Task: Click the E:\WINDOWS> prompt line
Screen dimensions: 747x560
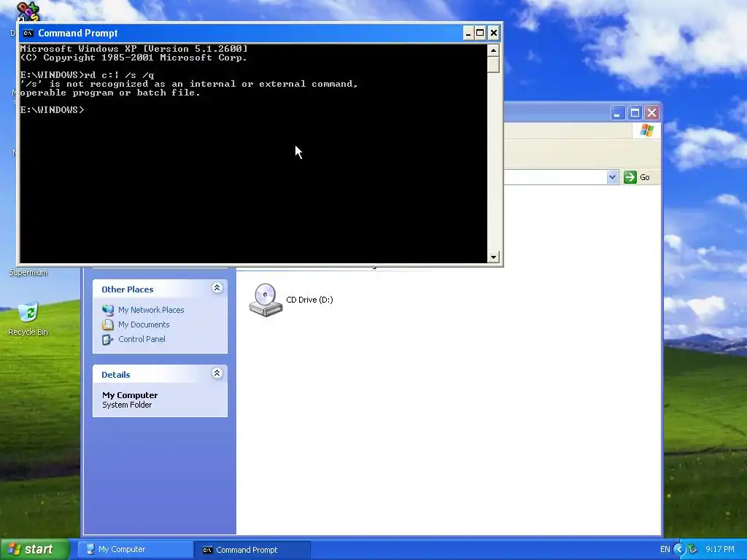Action: [x=52, y=110]
